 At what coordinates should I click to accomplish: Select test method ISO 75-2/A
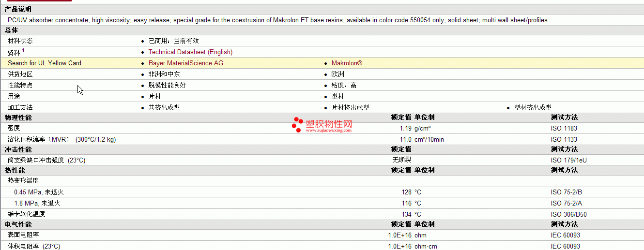click(567, 203)
